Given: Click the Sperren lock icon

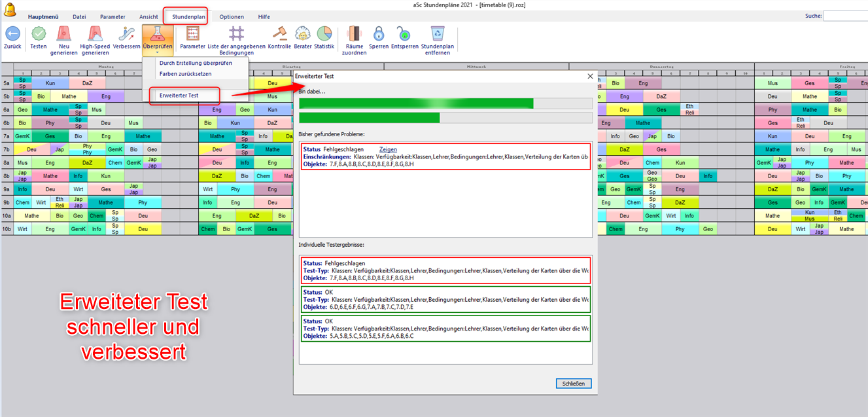Looking at the screenshot, I should click(x=379, y=33).
